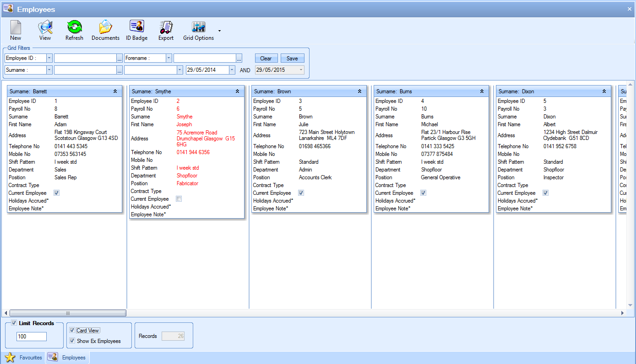The image size is (636, 364).
Task: Click the Clear filters button
Action: [x=266, y=59]
